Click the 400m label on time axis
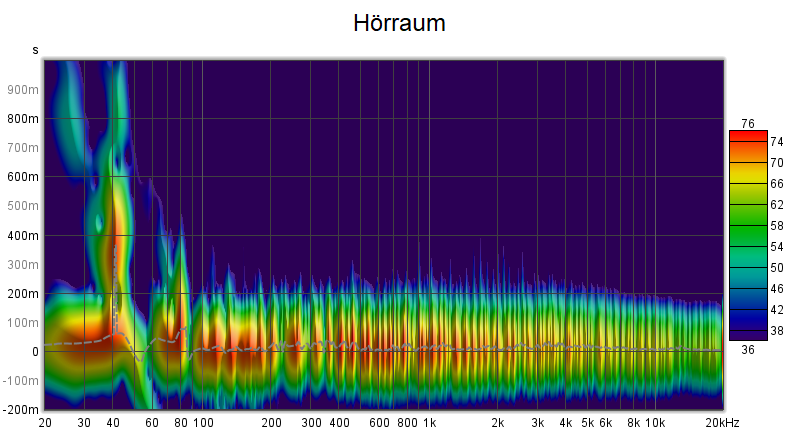 [21, 235]
